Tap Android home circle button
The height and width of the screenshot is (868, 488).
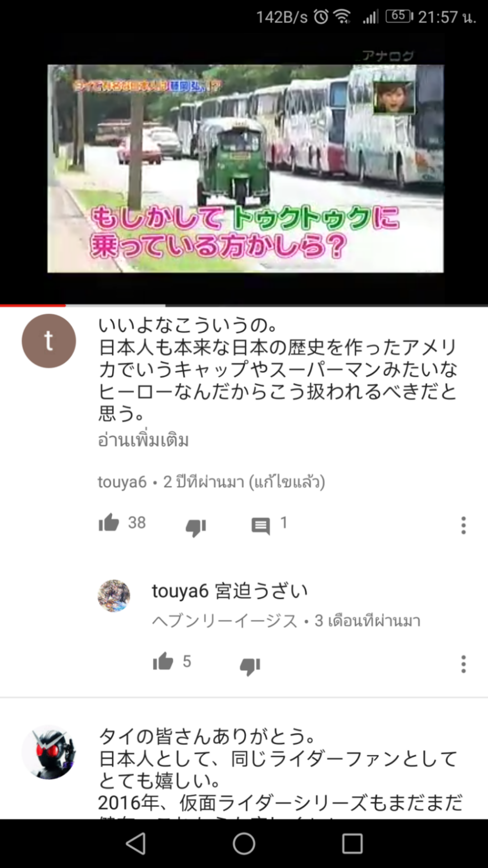tap(244, 843)
